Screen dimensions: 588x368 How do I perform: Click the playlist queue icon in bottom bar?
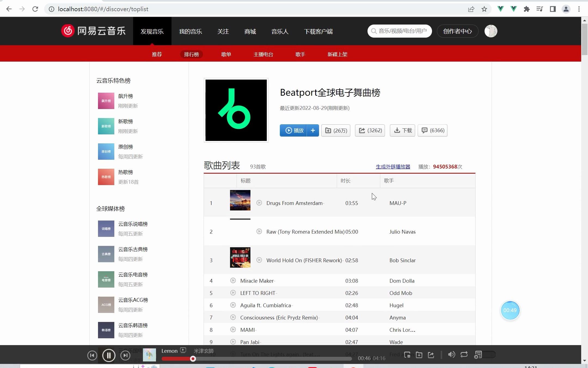coord(478,355)
